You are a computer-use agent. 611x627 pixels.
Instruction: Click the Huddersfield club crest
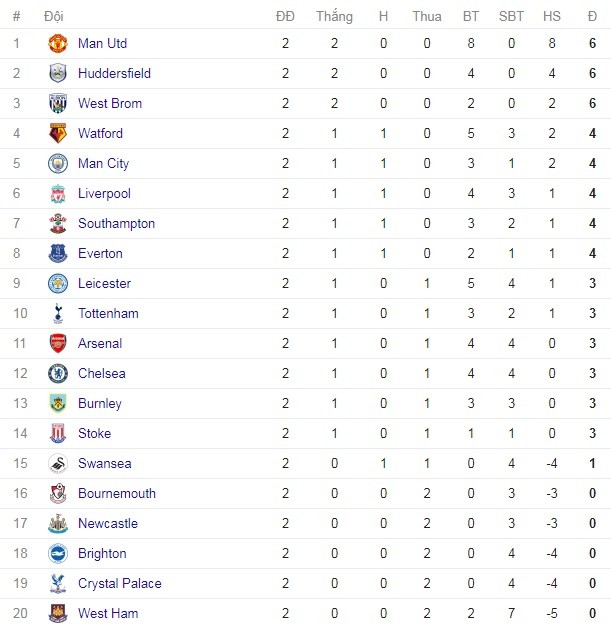58,73
